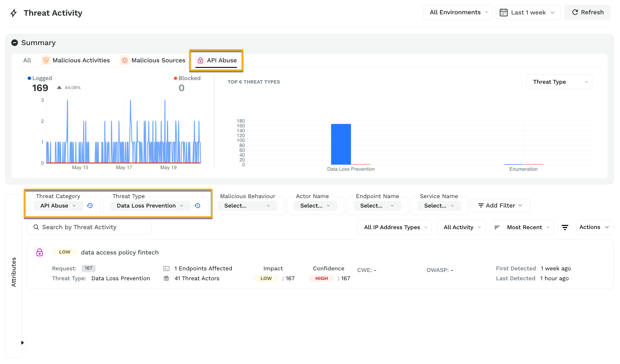Open the Threat Category API Abuse dropdown
This screenshot has height=364, width=620.
tap(58, 206)
